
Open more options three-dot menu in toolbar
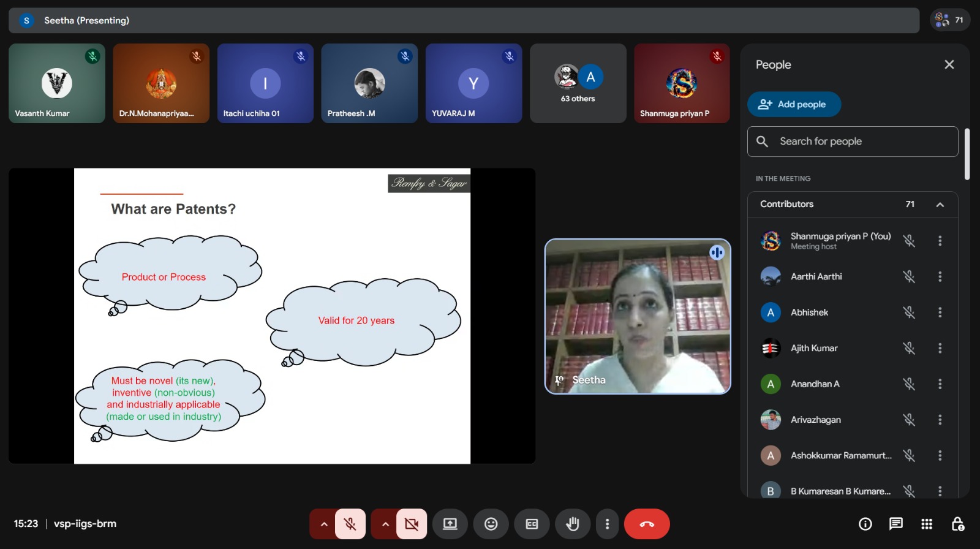pyautogui.click(x=607, y=524)
